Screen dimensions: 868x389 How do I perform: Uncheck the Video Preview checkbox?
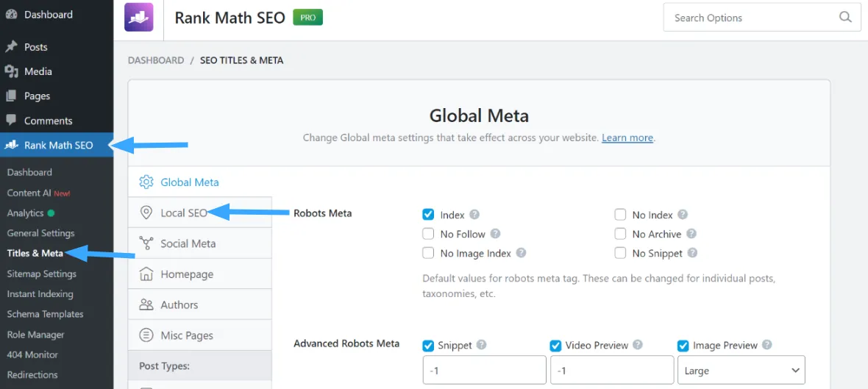556,346
